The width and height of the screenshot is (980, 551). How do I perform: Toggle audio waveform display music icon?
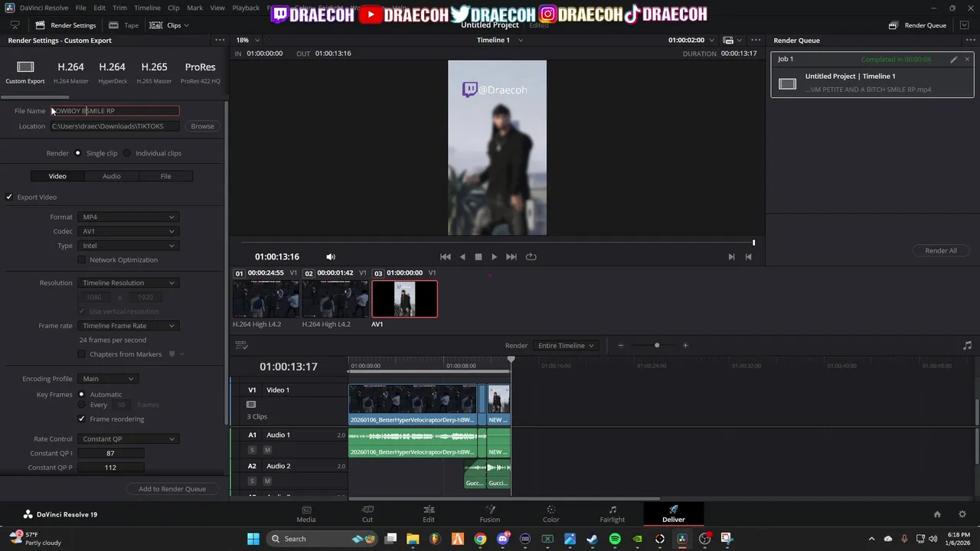coord(967,345)
